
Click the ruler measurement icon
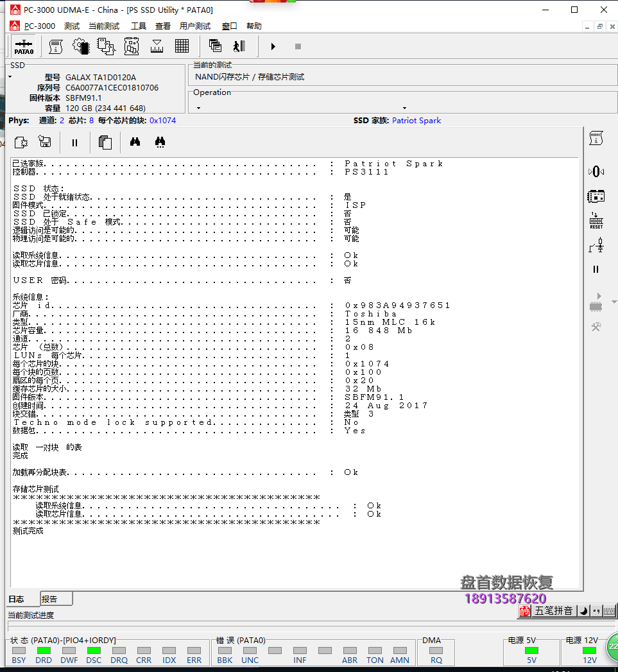157,46
